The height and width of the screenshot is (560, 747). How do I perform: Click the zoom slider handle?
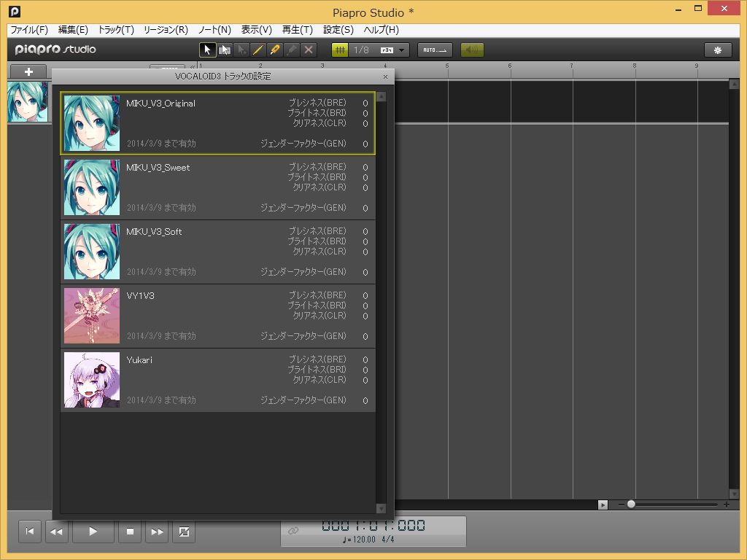click(631, 504)
